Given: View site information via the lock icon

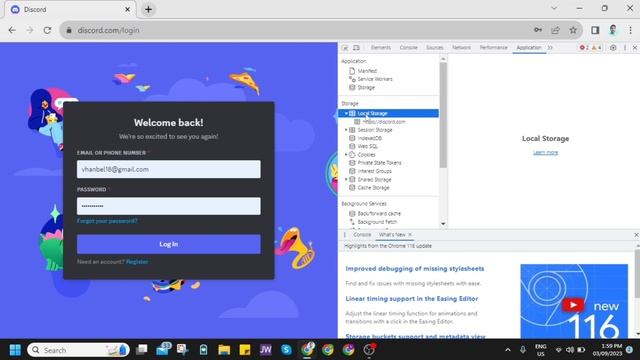Looking at the screenshot, I should [69, 30].
